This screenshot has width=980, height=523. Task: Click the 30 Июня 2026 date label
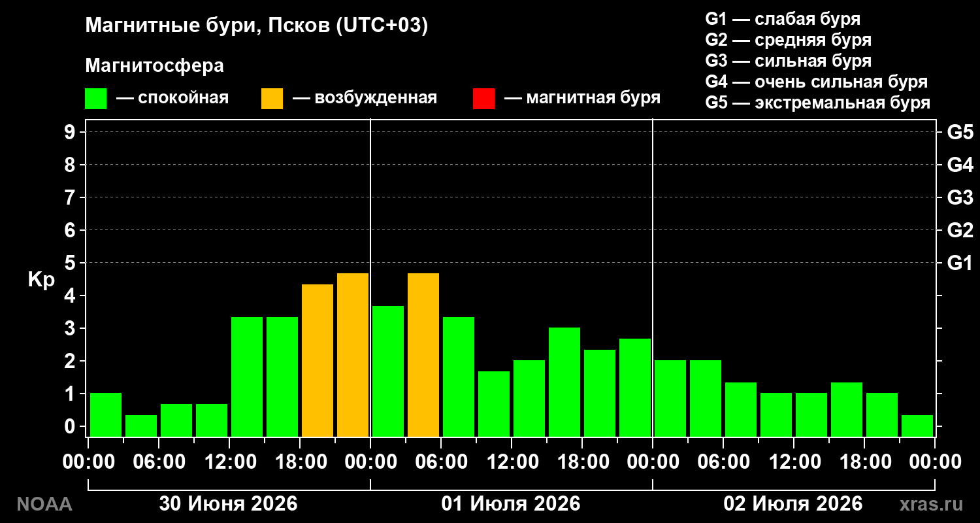coord(229,504)
